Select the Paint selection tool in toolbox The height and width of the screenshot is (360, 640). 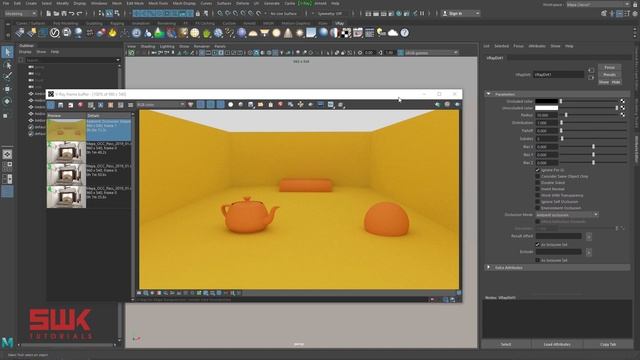click(x=7, y=76)
